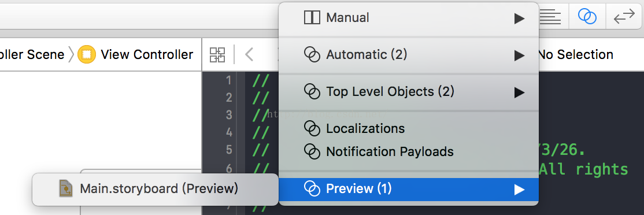This screenshot has height=215, width=644.
Task: Click View Controller in the jump bar
Action: coord(147,54)
